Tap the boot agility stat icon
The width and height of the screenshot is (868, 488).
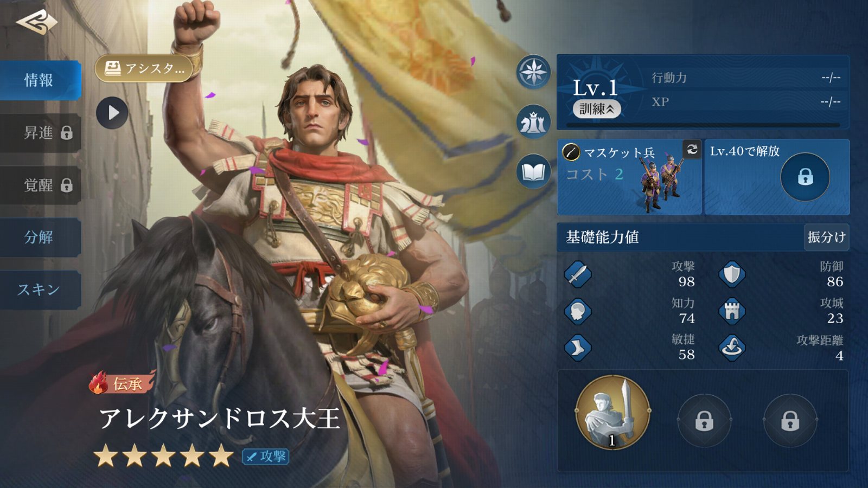point(577,348)
